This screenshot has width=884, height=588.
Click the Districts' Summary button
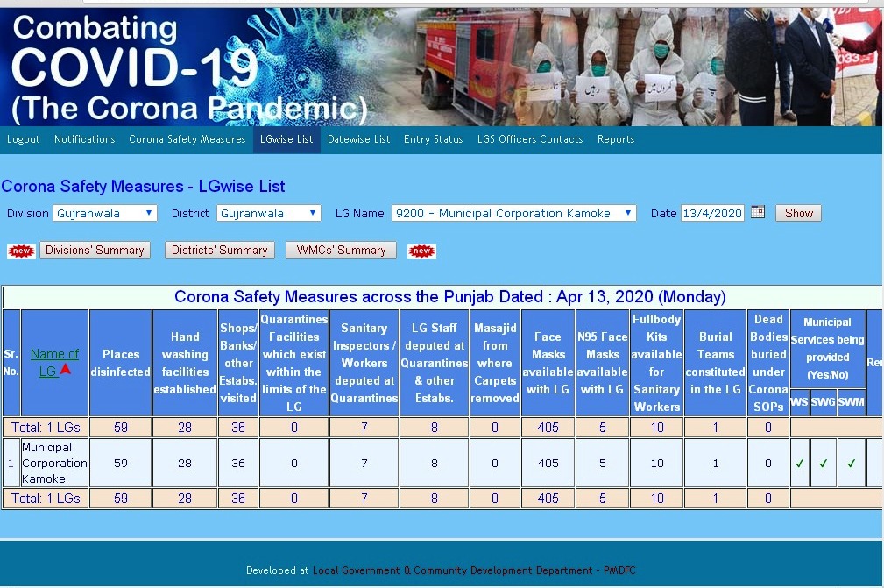tap(219, 251)
